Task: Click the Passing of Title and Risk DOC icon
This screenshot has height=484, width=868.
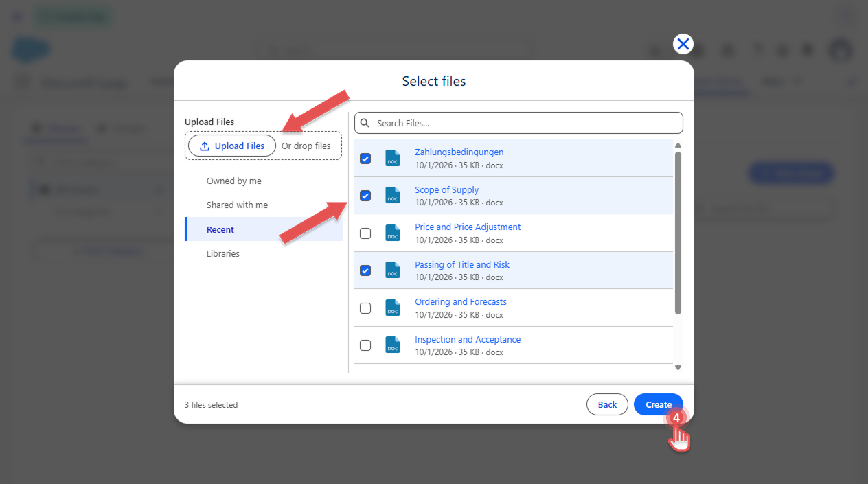Action: 393,270
